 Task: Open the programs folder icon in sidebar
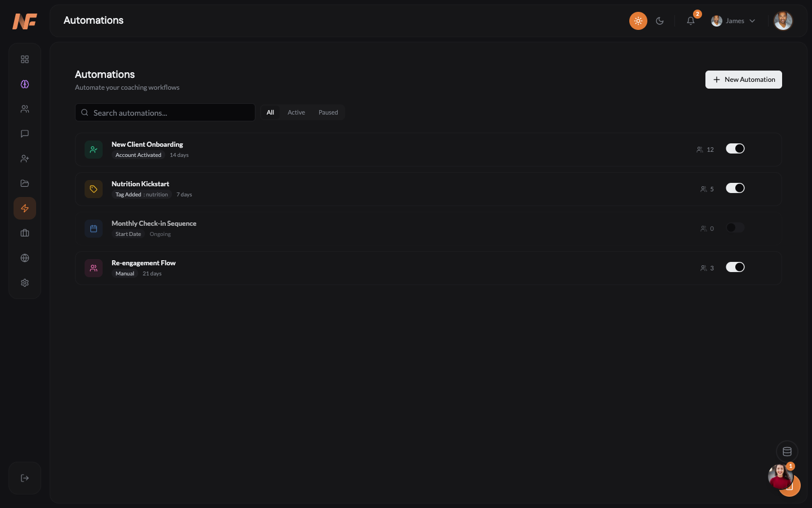[25, 183]
